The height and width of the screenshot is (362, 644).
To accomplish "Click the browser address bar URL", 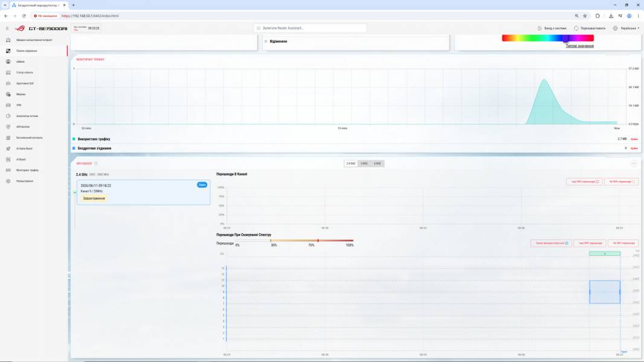I will 90,16.
